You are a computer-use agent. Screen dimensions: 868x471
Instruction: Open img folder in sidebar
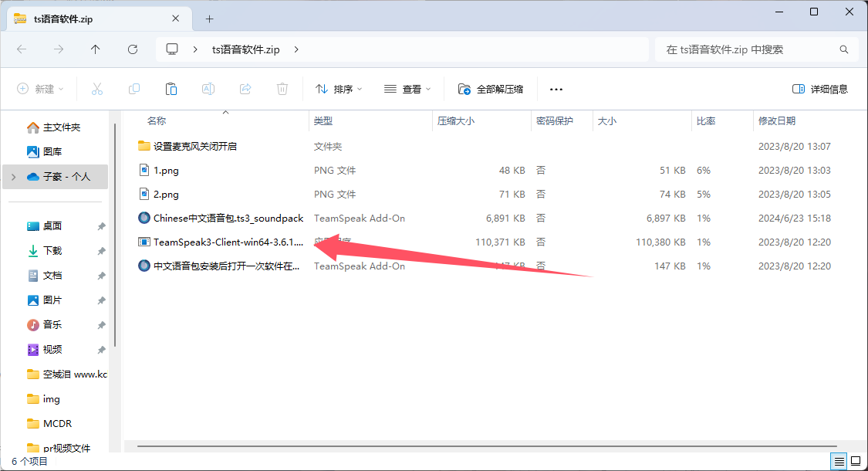tap(43, 399)
